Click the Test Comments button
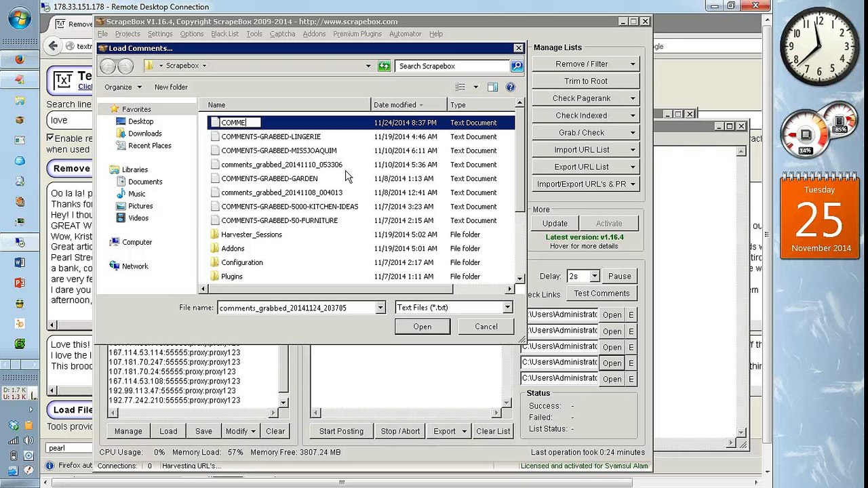Screen dimensions: 868x488 point(601,293)
